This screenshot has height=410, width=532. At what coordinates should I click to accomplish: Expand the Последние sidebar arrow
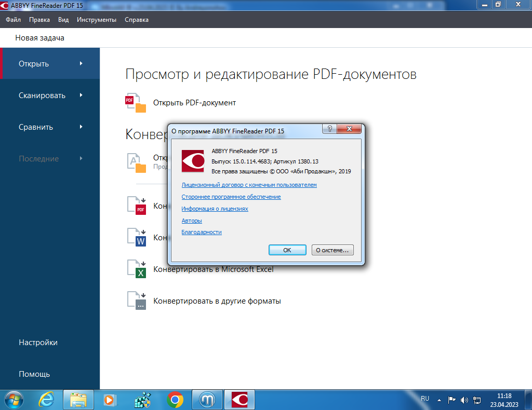(81, 158)
